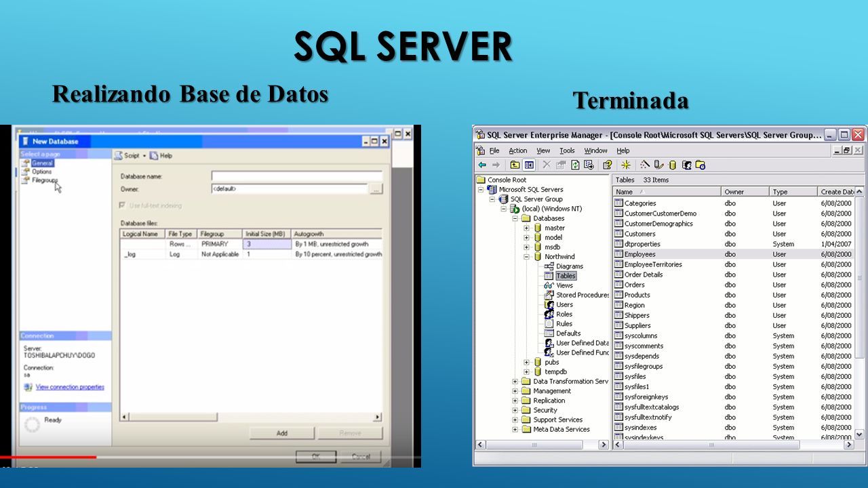Select the Rules node under Northwind
The height and width of the screenshot is (488, 868).
[564, 323]
